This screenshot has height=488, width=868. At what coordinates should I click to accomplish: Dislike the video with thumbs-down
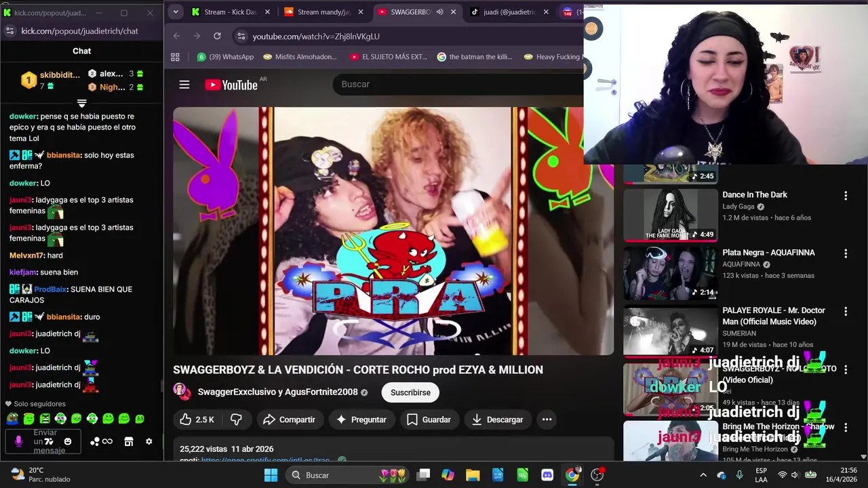(236, 420)
